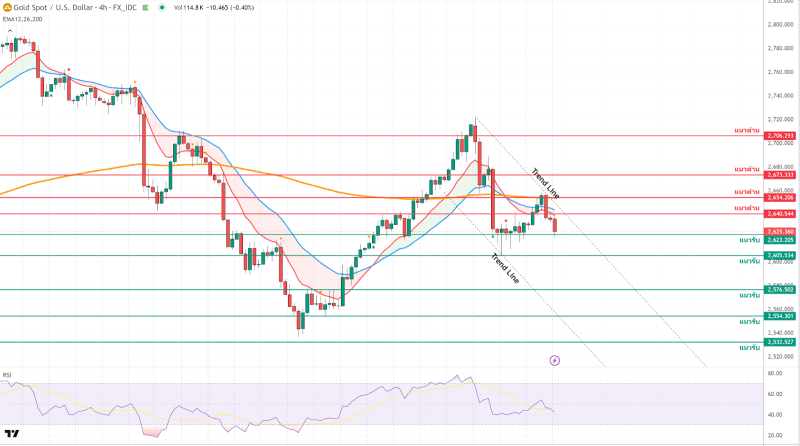Open the Gold Spot / U.S. Dollar symbol title
800x446 pixels.
click(x=70, y=6)
